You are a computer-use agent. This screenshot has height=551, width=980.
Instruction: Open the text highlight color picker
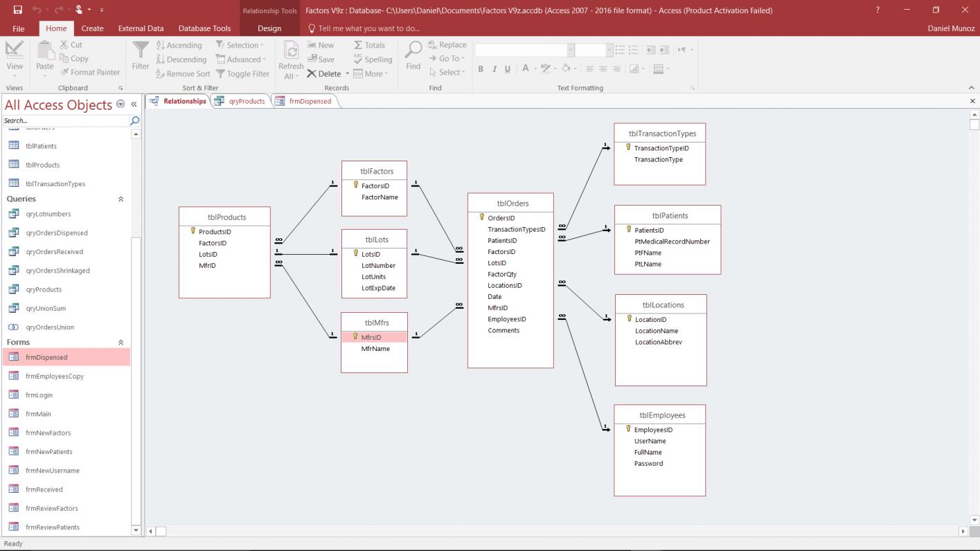click(x=548, y=69)
